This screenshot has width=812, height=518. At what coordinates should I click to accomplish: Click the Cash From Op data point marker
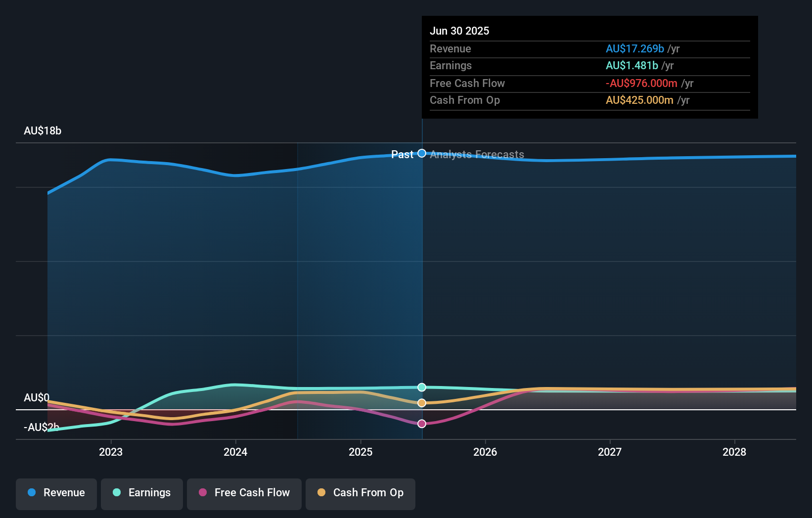coord(421,403)
